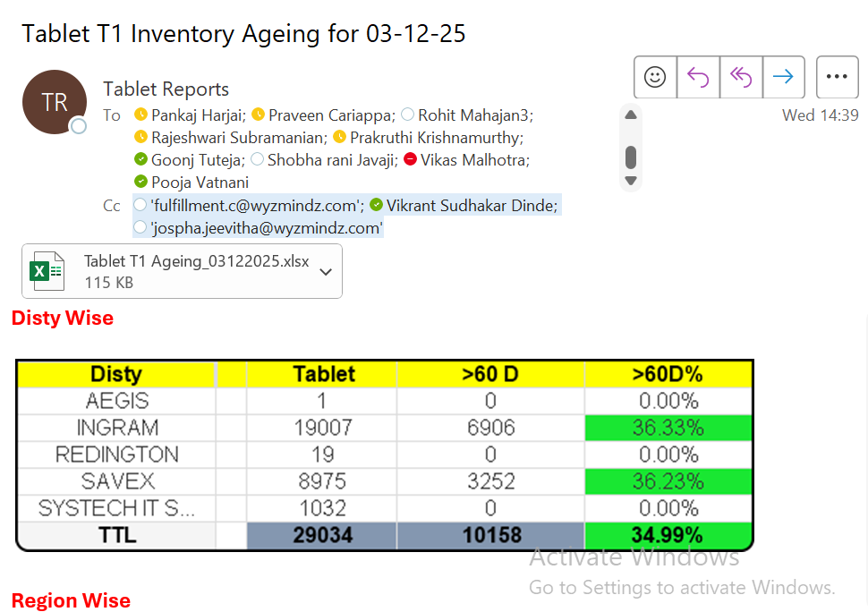Click the Excel file icon on attachment

[47, 270]
